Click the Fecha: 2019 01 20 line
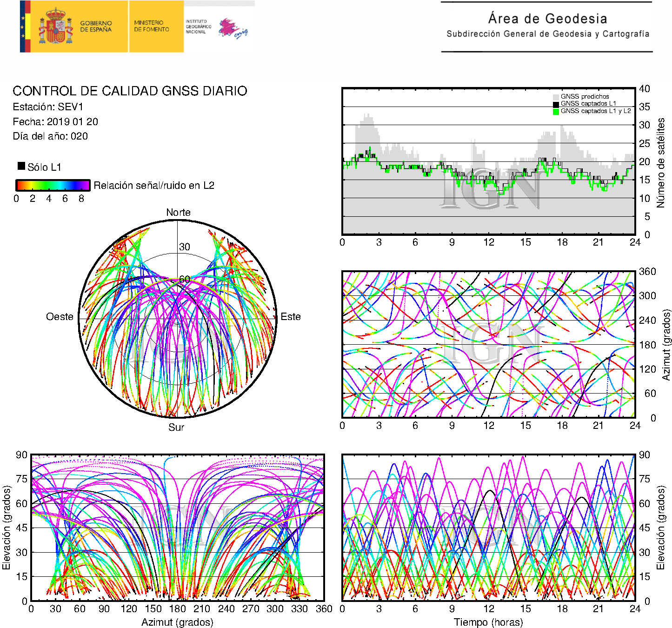This screenshot has height=628, width=672. click(x=55, y=122)
